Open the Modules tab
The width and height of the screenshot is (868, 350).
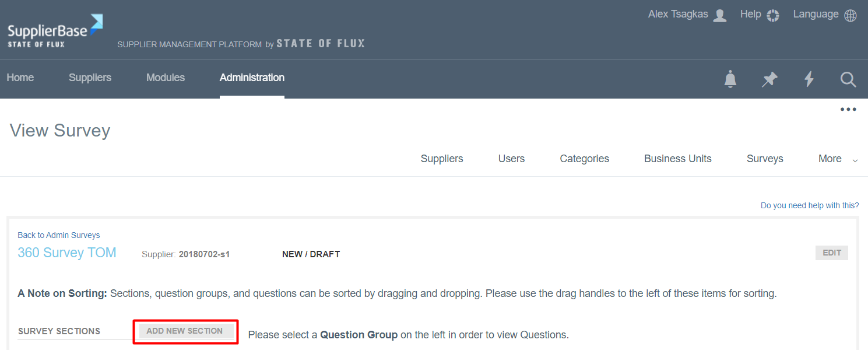tap(166, 78)
